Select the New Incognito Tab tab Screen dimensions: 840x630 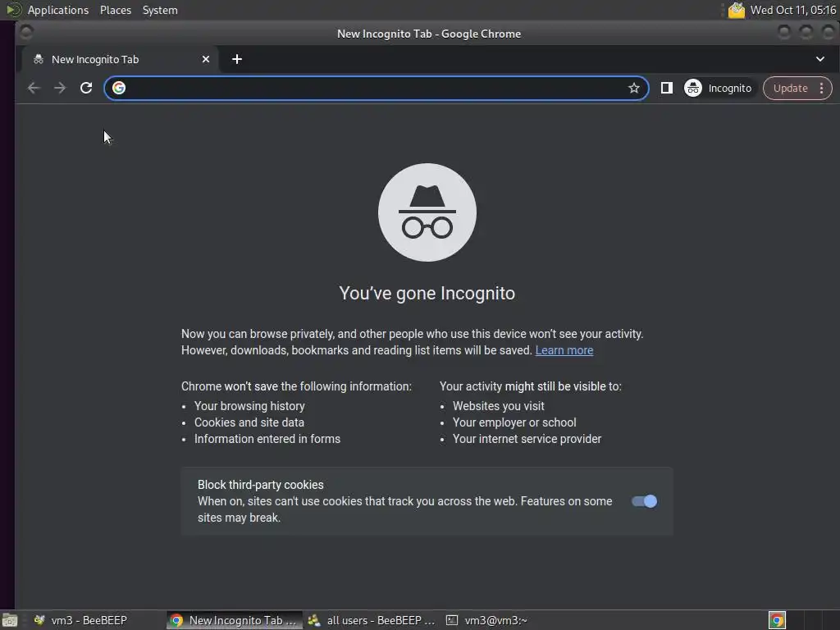pyautogui.click(x=121, y=59)
